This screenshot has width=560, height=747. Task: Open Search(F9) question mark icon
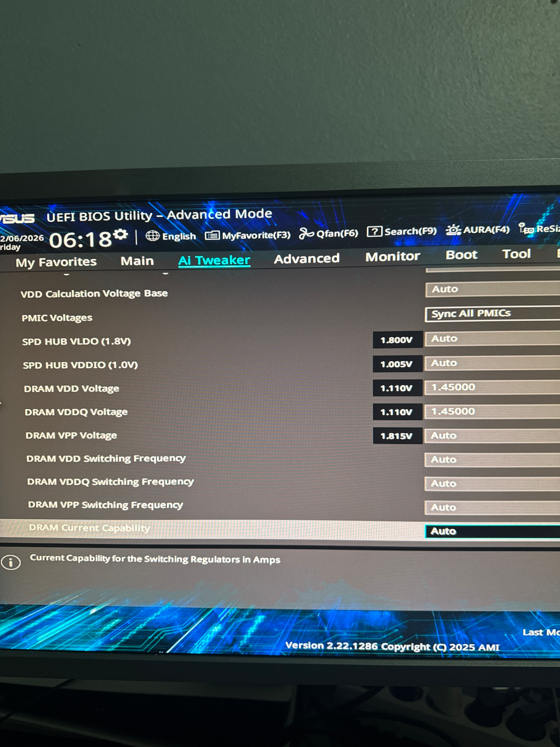374,231
